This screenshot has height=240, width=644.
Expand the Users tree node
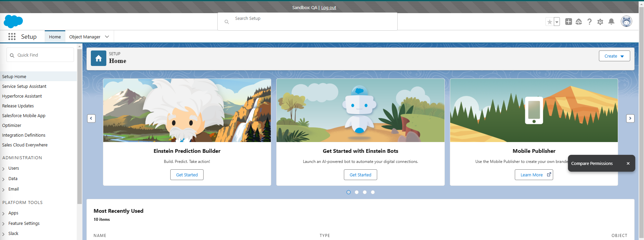pyautogui.click(x=3, y=169)
